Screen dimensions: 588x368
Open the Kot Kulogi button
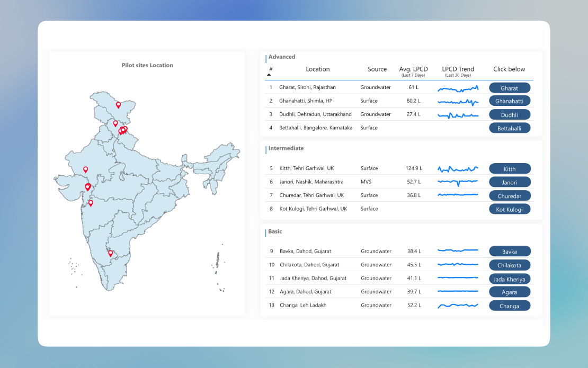[509, 209]
